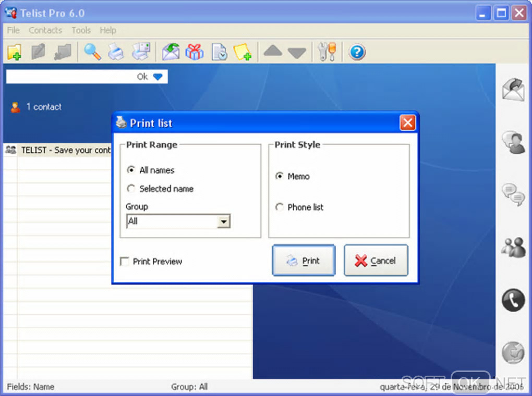Click the search input field

pos(70,77)
